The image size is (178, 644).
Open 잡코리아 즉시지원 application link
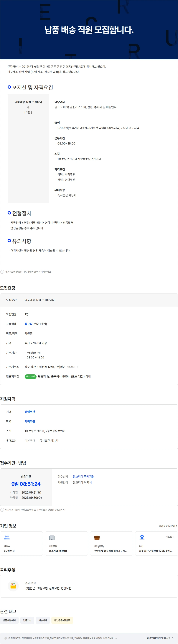pyautogui.click(x=83, y=477)
